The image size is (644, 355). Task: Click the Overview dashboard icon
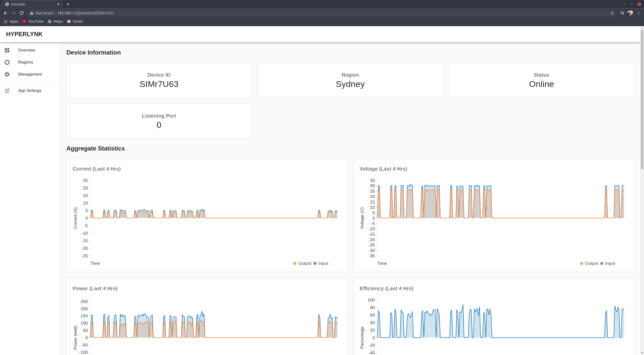(7, 50)
